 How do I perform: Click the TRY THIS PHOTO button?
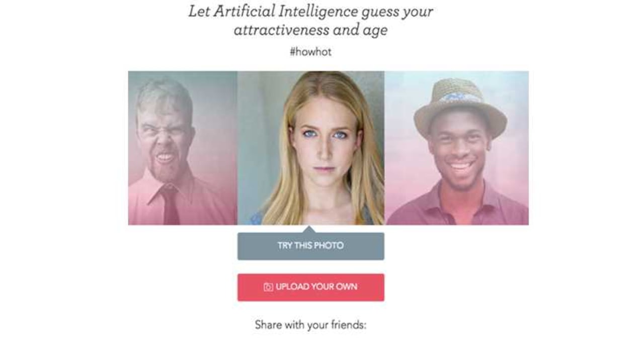[311, 246]
